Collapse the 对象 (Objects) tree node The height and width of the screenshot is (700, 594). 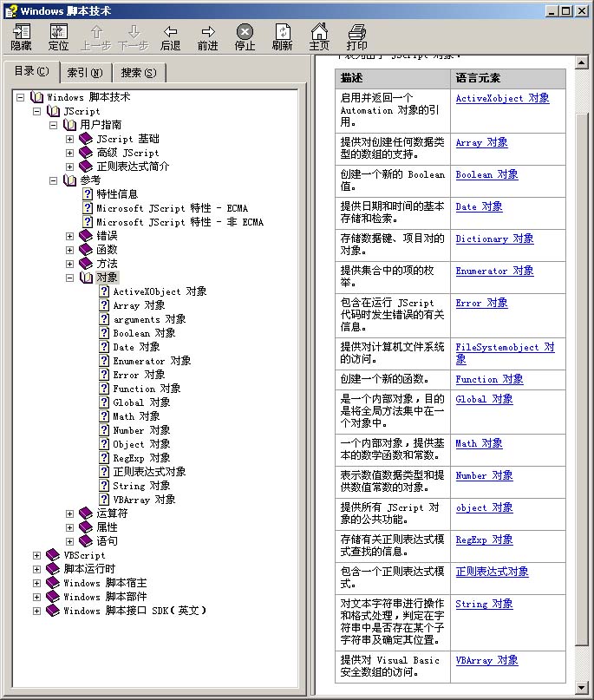(70, 278)
